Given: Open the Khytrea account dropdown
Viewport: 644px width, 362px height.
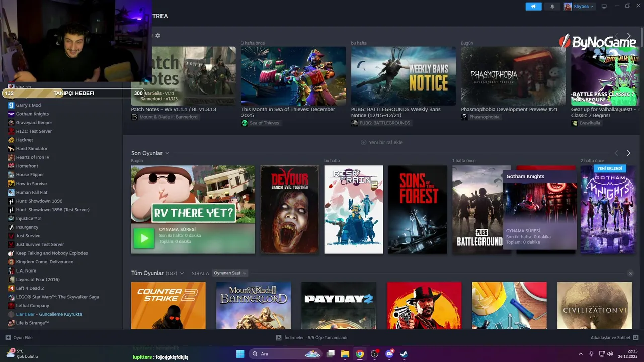Looking at the screenshot, I should point(579,7).
